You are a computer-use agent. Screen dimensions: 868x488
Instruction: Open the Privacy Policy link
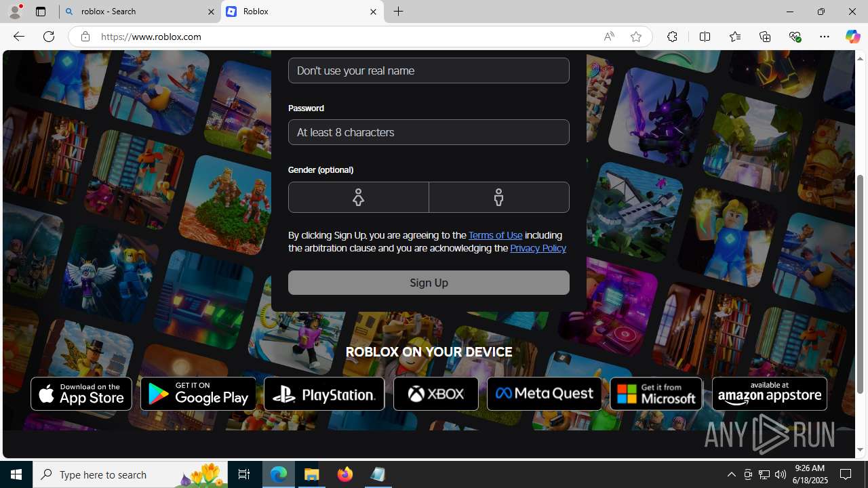coord(538,248)
